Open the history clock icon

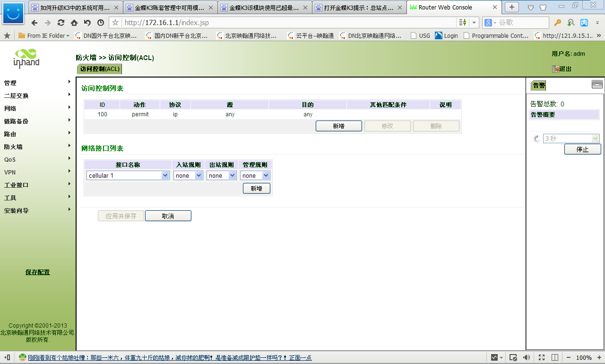101,23
